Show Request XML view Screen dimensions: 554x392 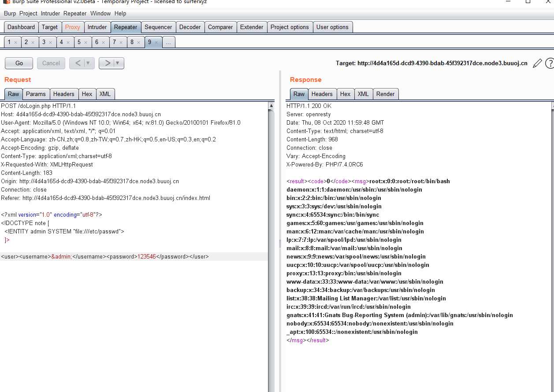tap(105, 94)
